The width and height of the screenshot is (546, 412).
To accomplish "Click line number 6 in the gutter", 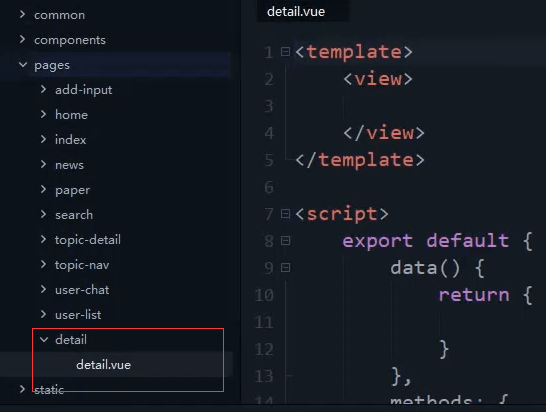I will [269, 187].
